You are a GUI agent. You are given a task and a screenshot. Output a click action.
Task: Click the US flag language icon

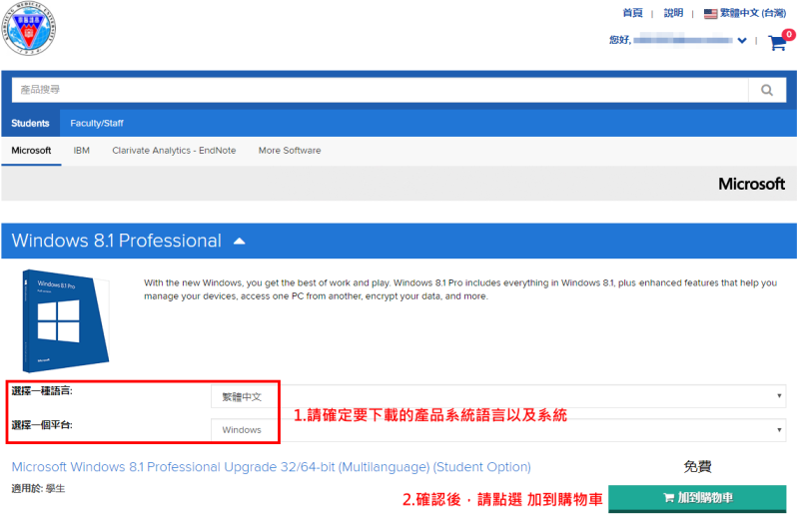(710, 14)
